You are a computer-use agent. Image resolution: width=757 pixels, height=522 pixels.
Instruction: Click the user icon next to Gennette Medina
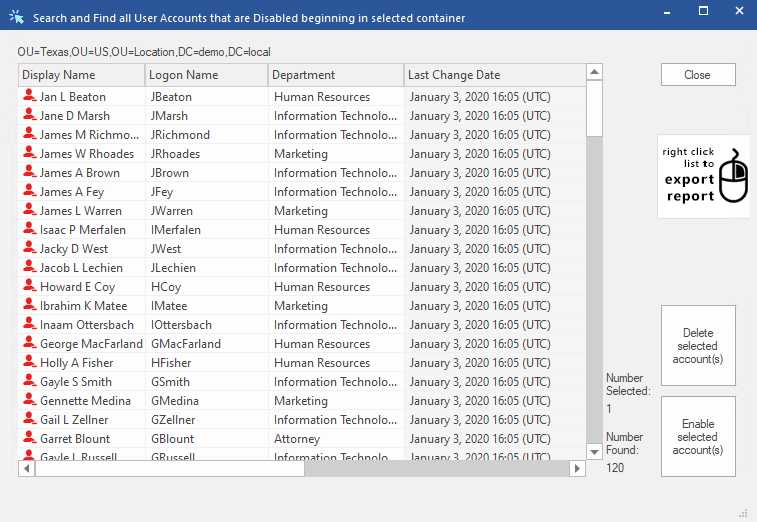click(x=29, y=401)
